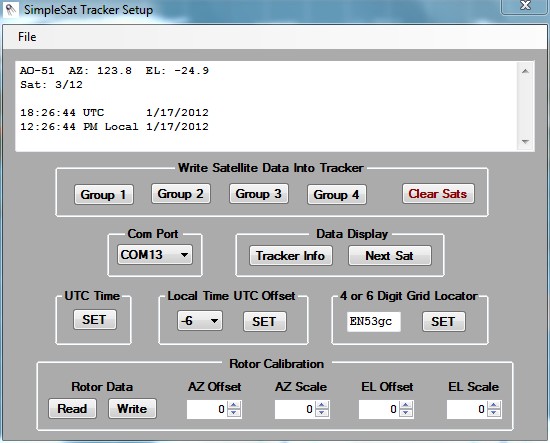Set the Grid Locator value
550x443 pixels.
(443, 321)
